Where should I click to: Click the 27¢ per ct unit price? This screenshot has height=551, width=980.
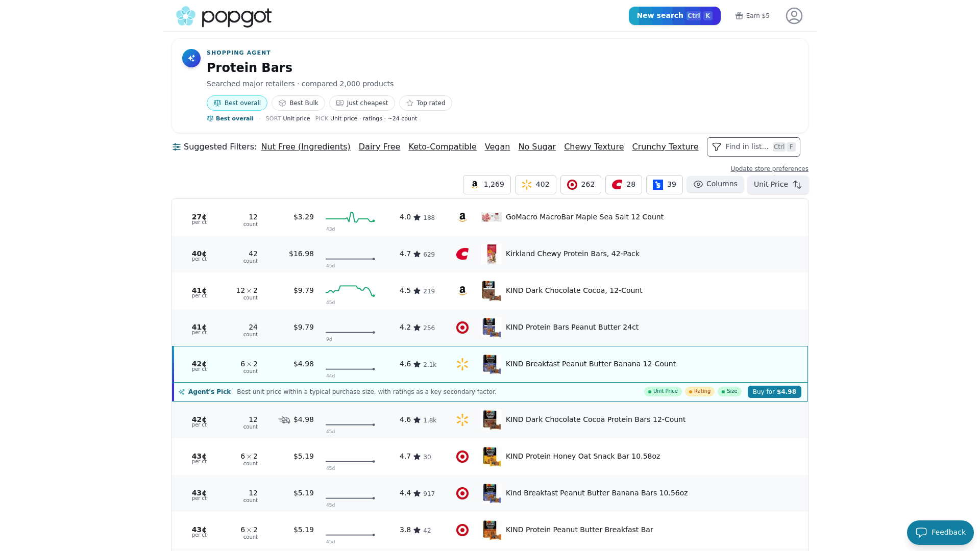coord(199,219)
